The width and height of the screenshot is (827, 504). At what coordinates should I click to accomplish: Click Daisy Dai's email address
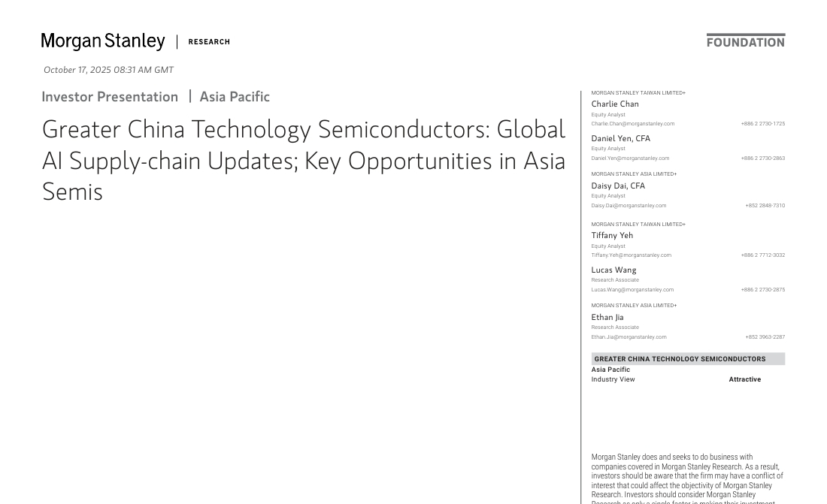pos(629,206)
